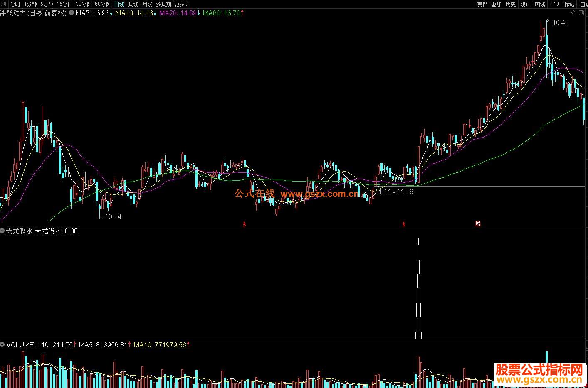Open F10 company info
Screen dimensions: 588x388
(x=555, y=4)
